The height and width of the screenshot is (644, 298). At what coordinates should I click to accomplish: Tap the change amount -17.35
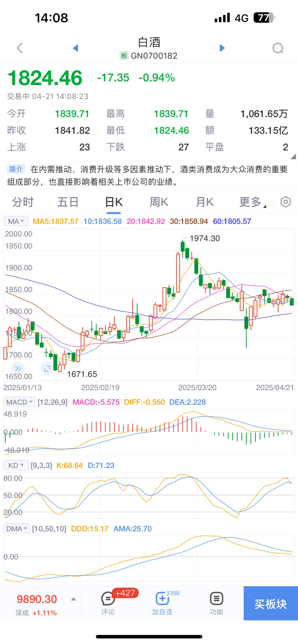coord(113,78)
